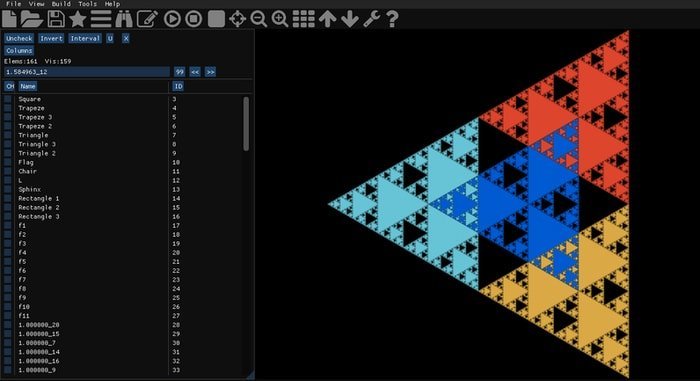Click the New file icon
Viewport: 700px width, 381px height.
pyautogui.click(x=9, y=19)
